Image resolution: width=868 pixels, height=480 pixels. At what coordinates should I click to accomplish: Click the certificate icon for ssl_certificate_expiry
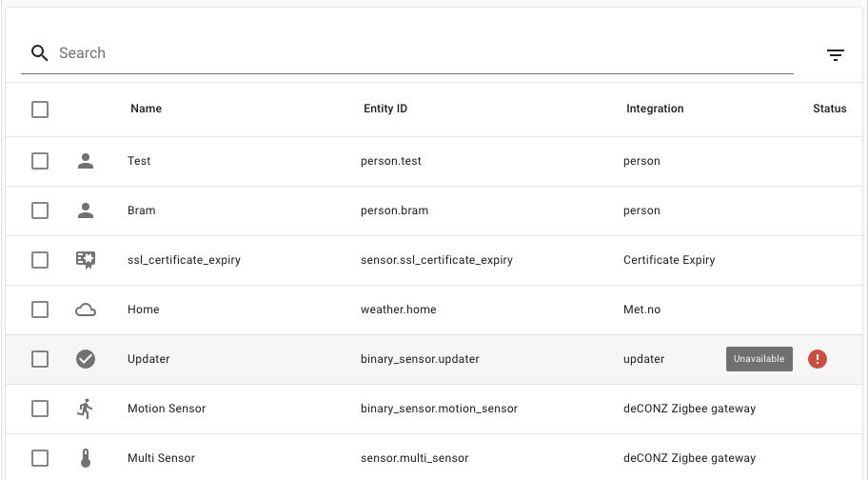pyautogui.click(x=86, y=260)
